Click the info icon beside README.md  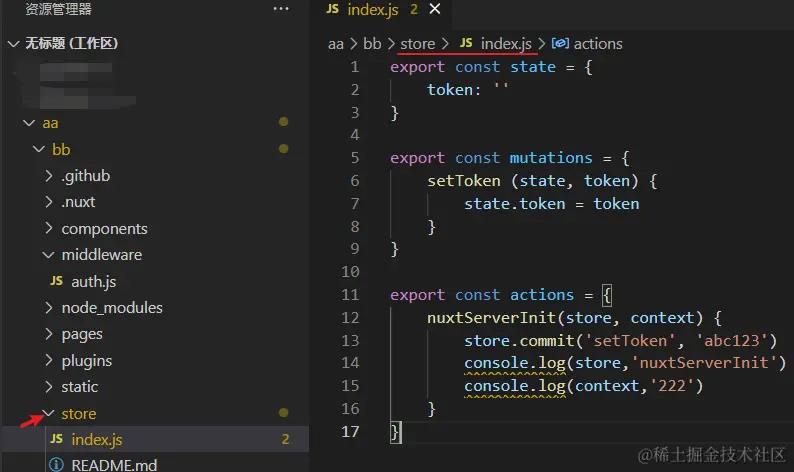tap(56, 465)
